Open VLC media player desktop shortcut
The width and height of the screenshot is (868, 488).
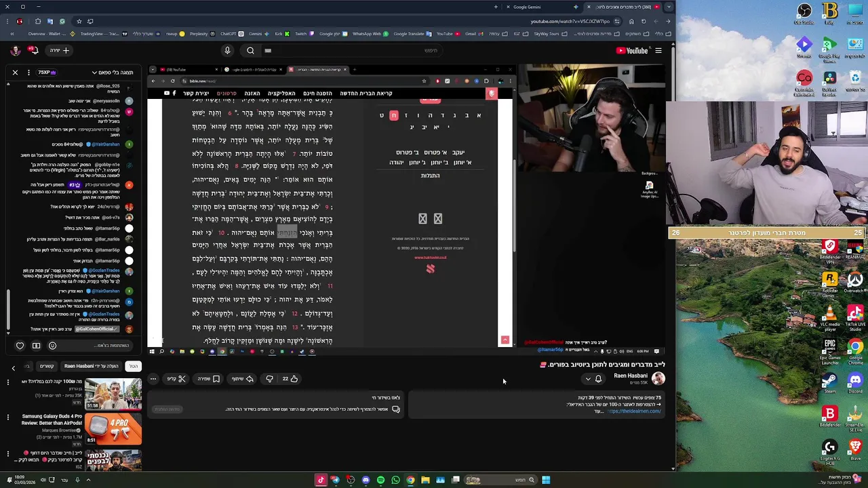[x=830, y=317]
